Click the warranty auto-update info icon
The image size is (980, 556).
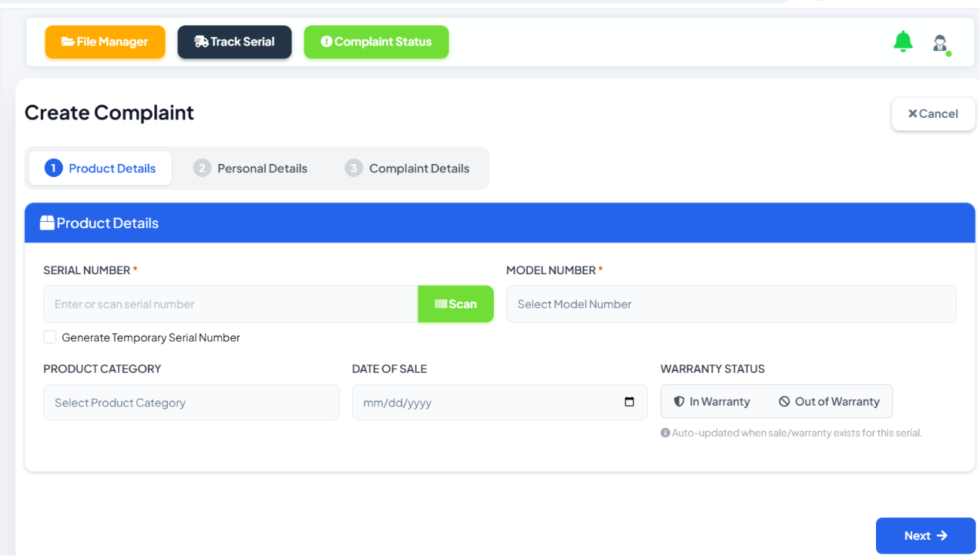pos(665,433)
